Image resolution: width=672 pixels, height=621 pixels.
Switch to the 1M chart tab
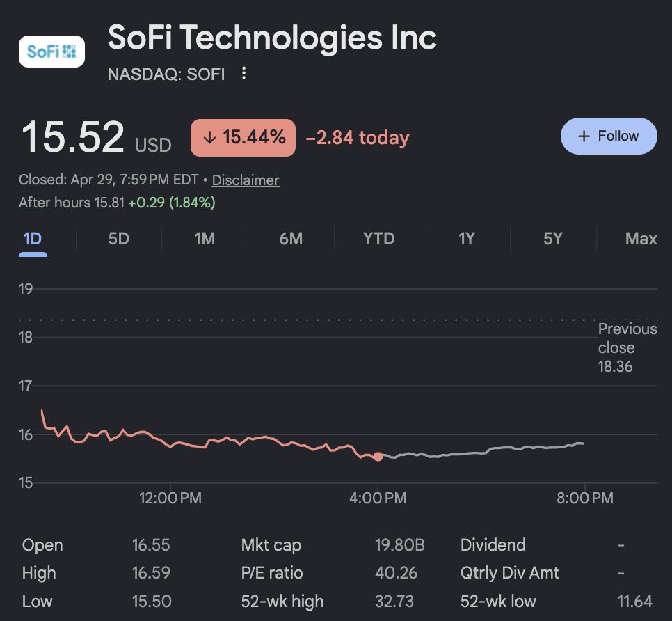pos(205,239)
